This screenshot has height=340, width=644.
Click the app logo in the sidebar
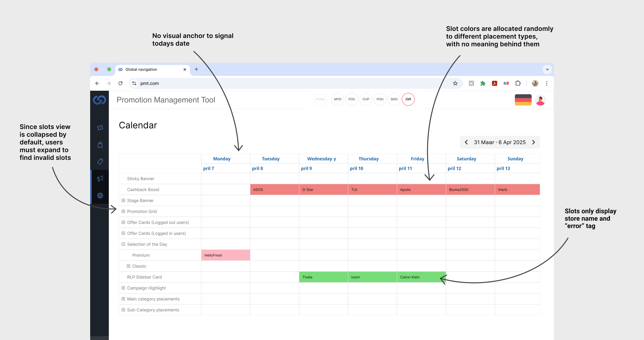(99, 100)
